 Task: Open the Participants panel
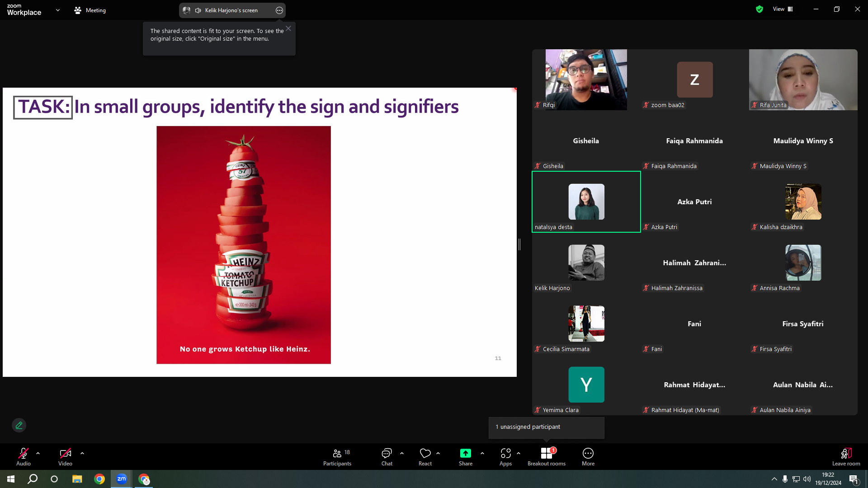point(337,456)
